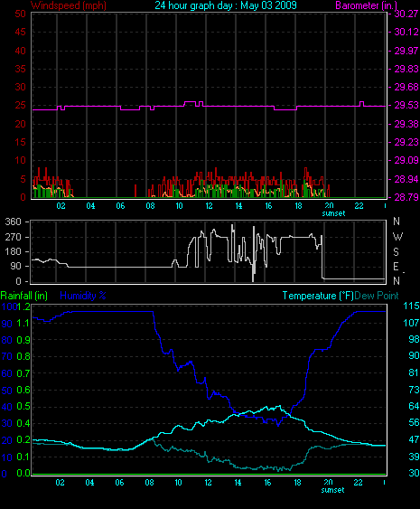Viewport: 420px width, 509px height.
Task: Click the 'Temperature (°F)' legend label
Action: pos(318,296)
